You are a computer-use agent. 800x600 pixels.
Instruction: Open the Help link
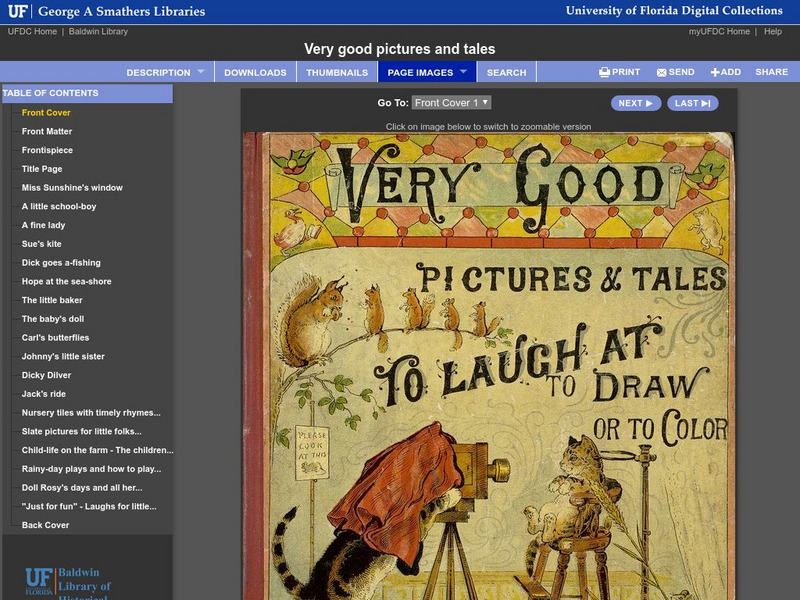tap(771, 31)
